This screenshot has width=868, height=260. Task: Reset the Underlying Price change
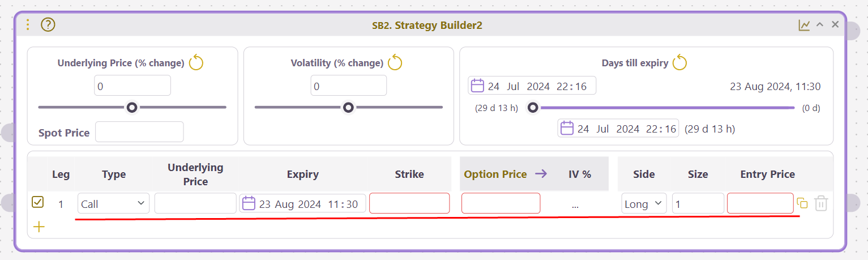tap(196, 63)
